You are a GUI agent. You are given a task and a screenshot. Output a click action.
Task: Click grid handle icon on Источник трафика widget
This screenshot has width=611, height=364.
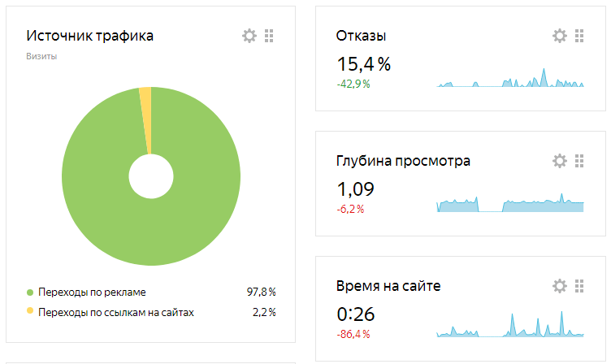[x=269, y=36]
